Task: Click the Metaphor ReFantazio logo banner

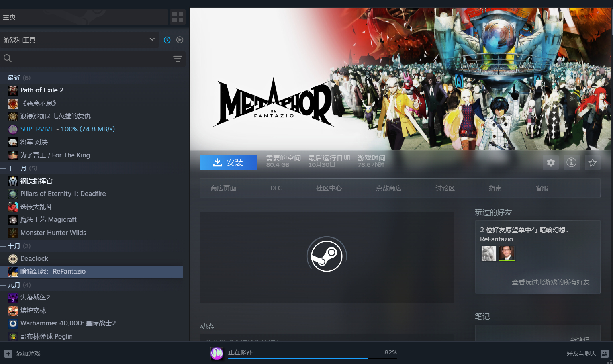Action: click(x=274, y=103)
